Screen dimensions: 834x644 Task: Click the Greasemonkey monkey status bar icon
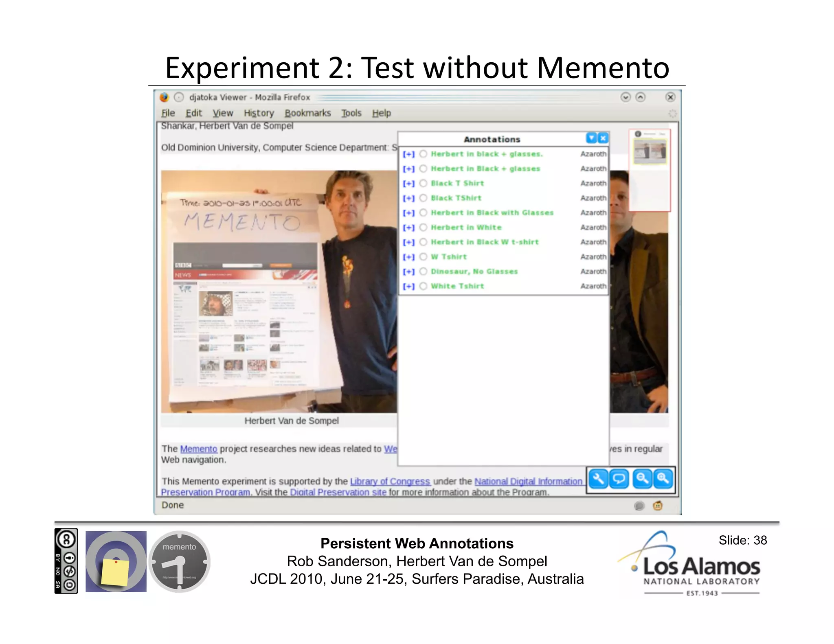(x=658, y=506)
